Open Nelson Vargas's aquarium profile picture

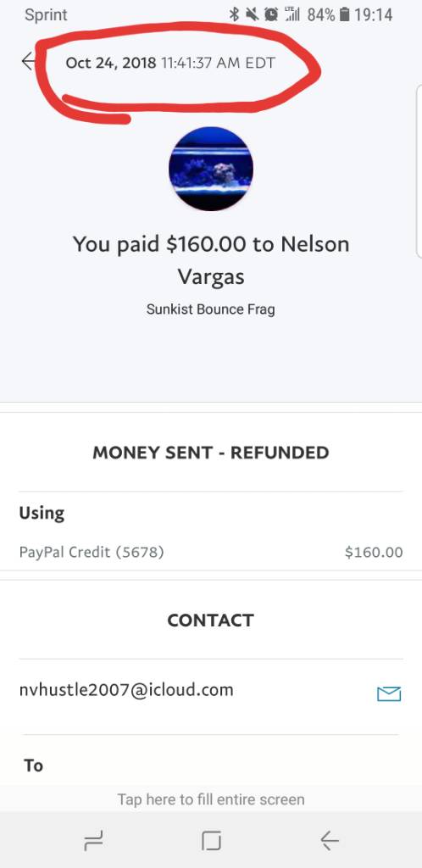211,169
